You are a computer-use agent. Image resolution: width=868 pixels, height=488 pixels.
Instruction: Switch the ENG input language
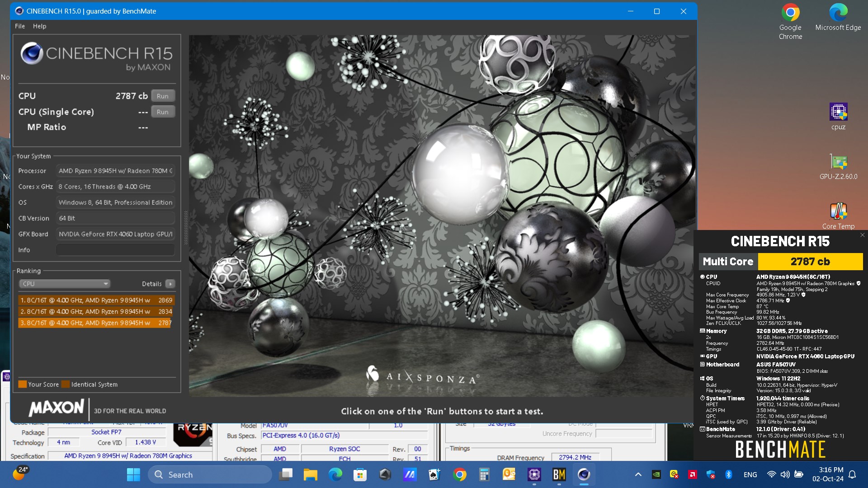point(750,474)
